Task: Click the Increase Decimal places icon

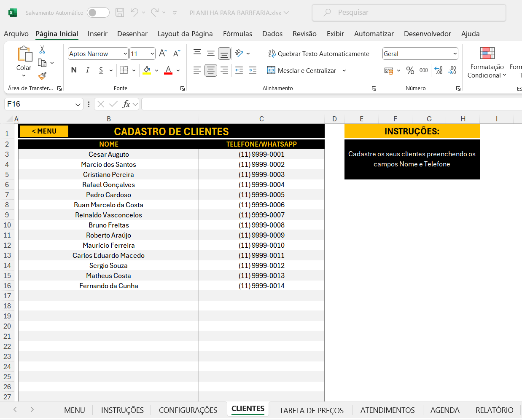Action: tap(439, 70)
